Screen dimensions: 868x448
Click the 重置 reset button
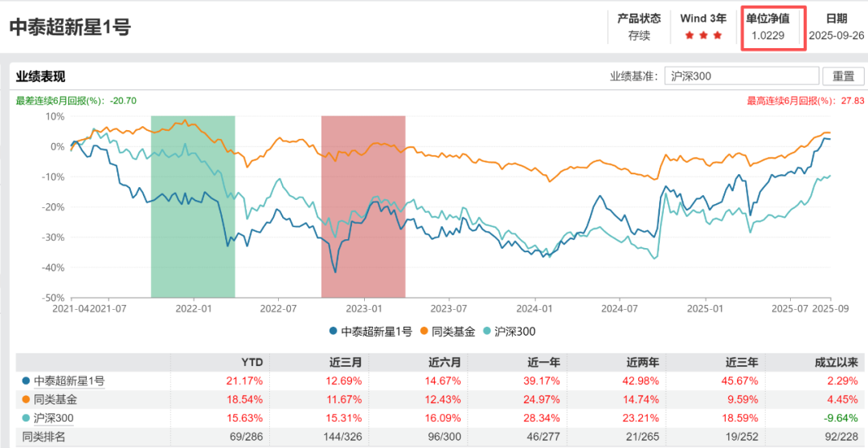click(x=843, y=76)
